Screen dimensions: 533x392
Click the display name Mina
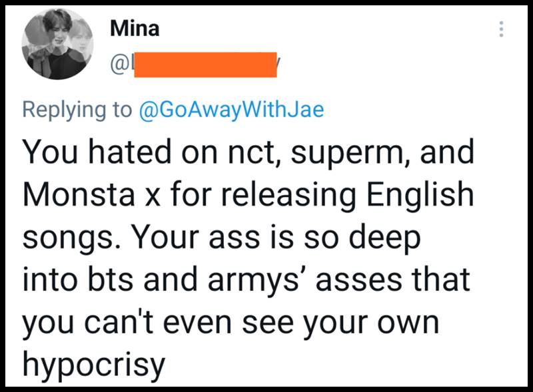(134, 29)
